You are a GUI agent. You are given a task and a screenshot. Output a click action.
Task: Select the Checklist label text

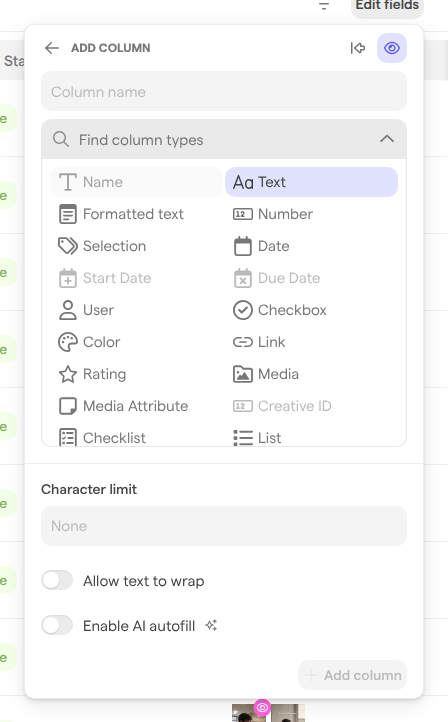click(114, 438)
